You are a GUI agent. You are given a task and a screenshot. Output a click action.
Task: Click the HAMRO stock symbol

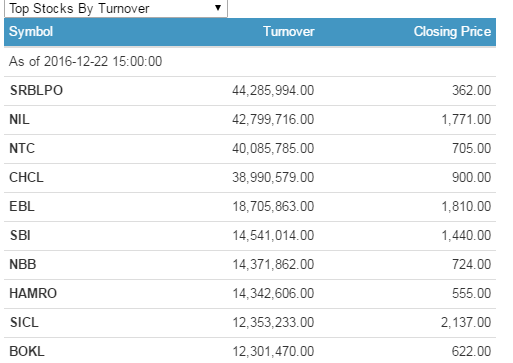click(33, 293)
